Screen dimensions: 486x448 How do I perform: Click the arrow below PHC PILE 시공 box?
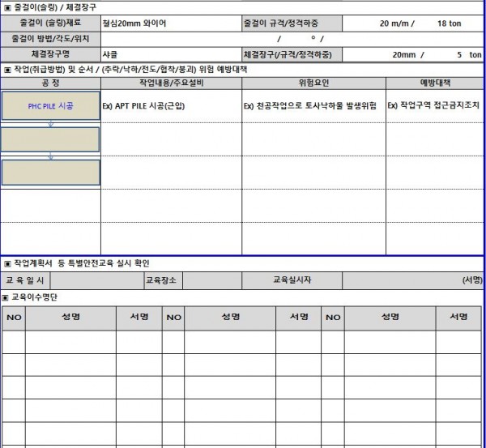point(50,124)
